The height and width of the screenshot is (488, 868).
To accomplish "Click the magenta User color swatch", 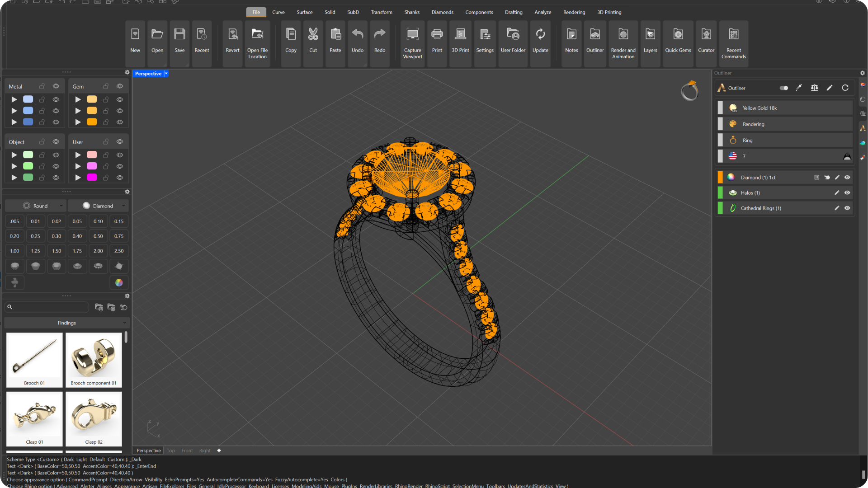I will click(x=92, y=178).
